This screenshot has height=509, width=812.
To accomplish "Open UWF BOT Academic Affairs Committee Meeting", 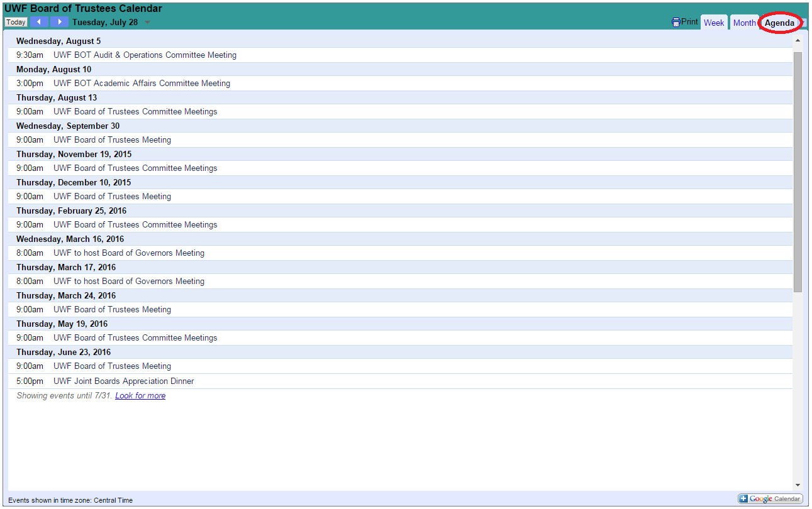I will [x=142, y=84].
